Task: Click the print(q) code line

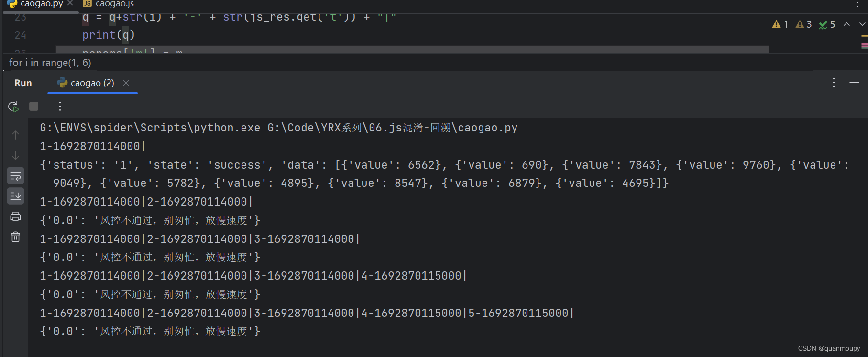Action: pyautogui.click(x=109, y=35)
